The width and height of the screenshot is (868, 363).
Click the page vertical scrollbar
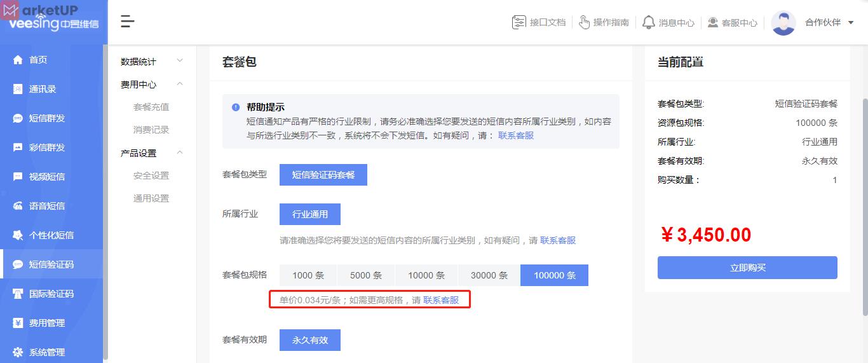tap(865, 207)
